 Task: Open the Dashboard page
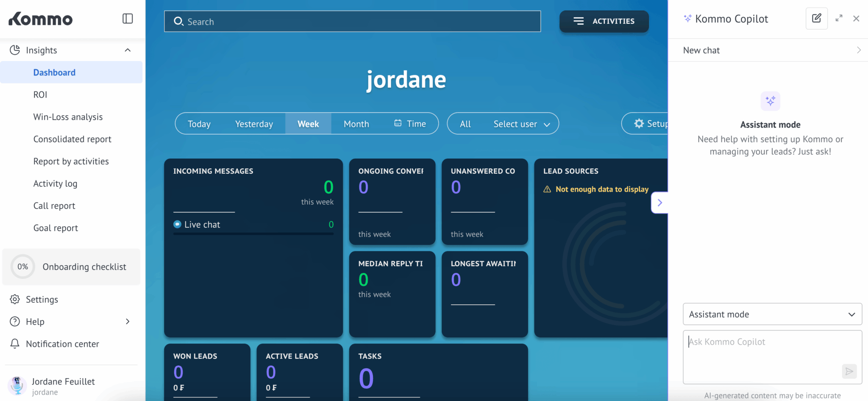(x=71, y=72)
